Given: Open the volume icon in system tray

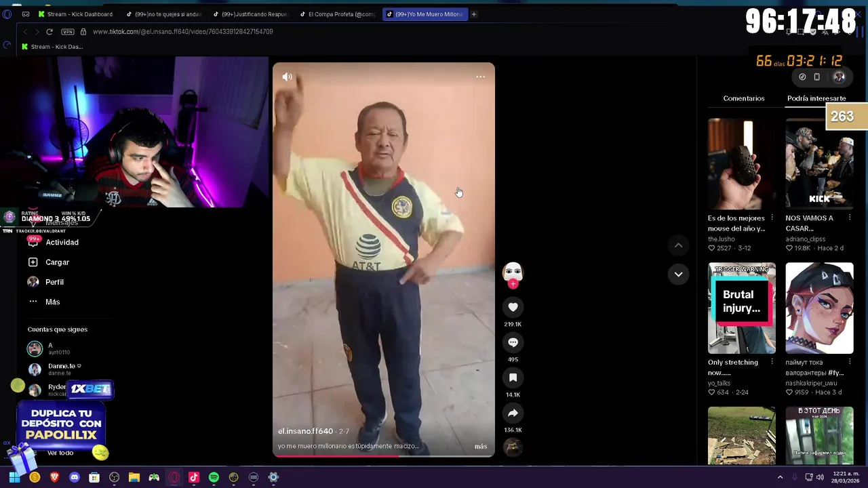Looking at the screenshot, I should point(820,477).
